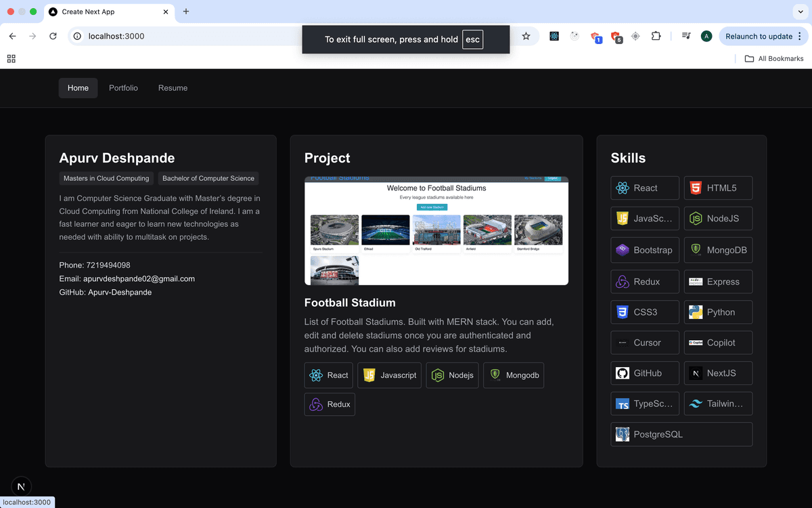Click the Apurv Deshpande name heading

pos(117,158)
